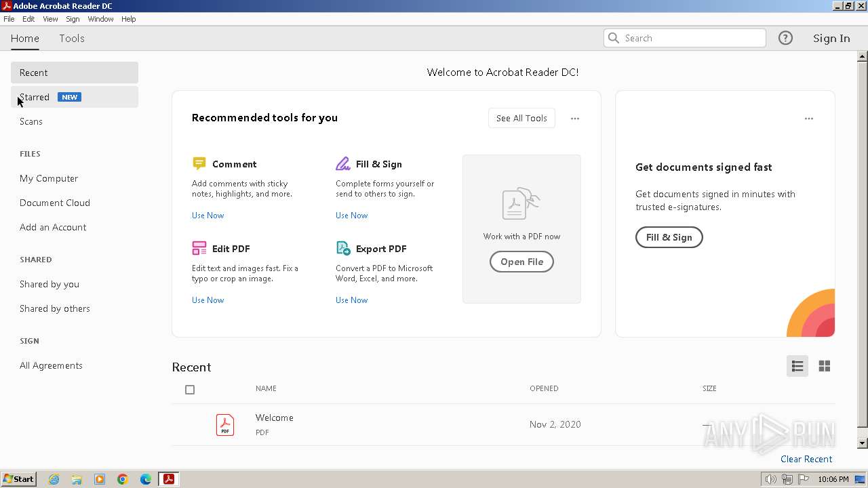Launch Chrome from the taskbar
The image size is (868, 488).
click(123, 479)
